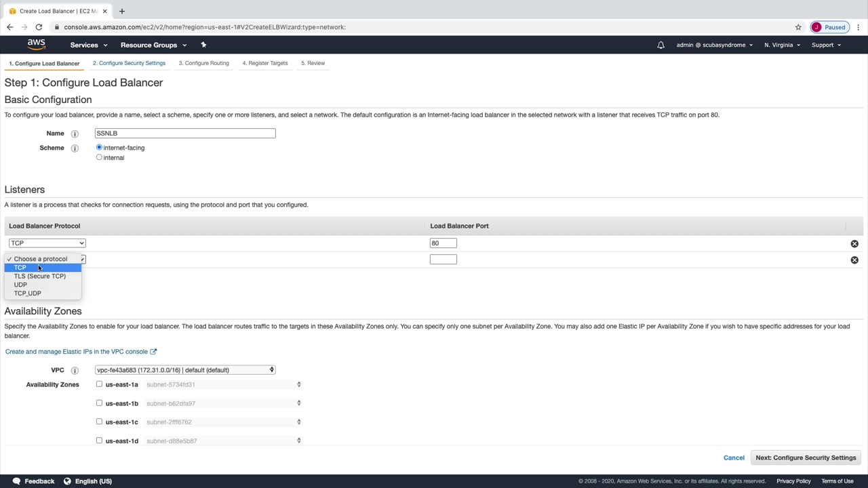
Task: Enable the us-east-1d availability zone checkbox
Action: (x=99, y=441)
